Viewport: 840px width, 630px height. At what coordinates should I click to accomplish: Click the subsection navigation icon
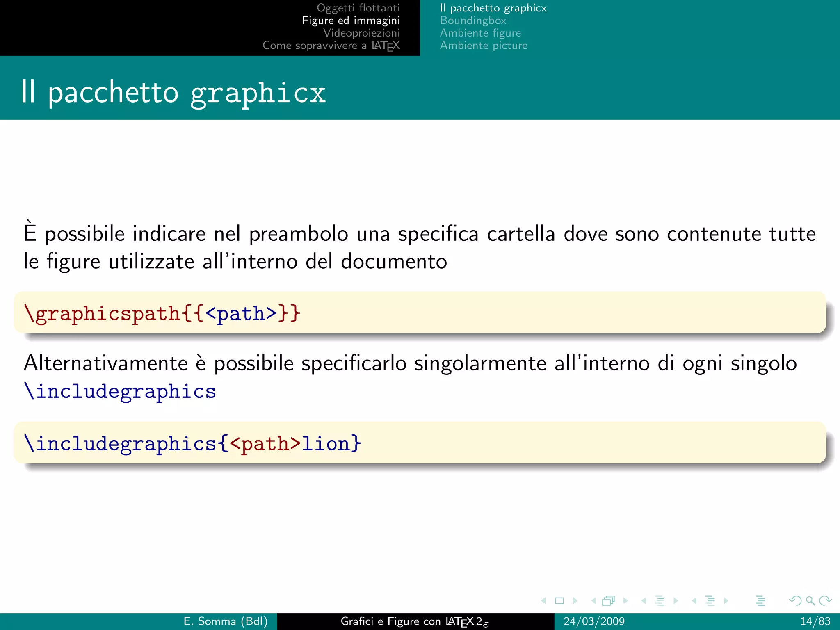pyautogui.click(x=660, y=601)
